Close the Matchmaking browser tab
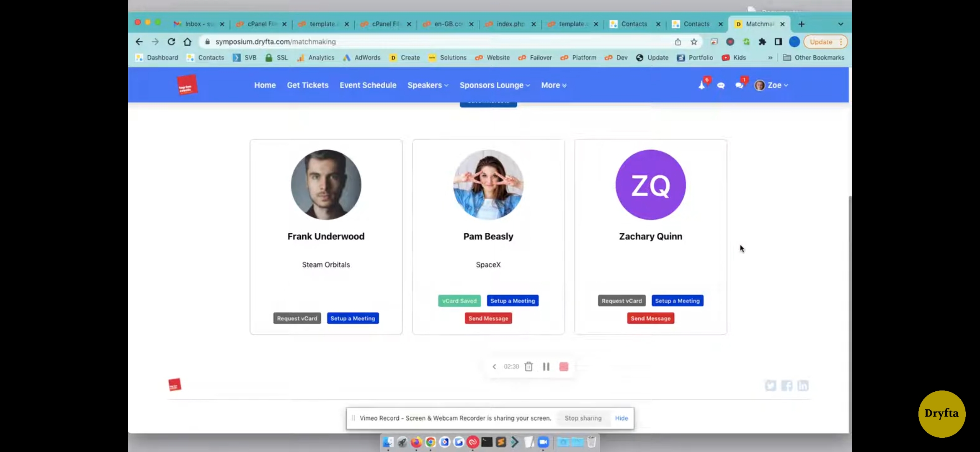Image resolution: width=980 pixels, height=452 pixels. tap(782, 24)
